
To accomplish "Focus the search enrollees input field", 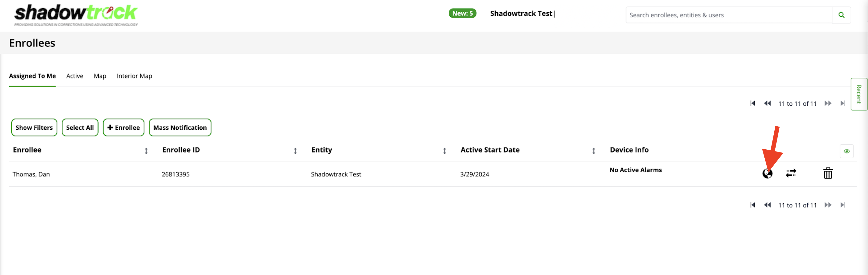I will click(728, 15).
